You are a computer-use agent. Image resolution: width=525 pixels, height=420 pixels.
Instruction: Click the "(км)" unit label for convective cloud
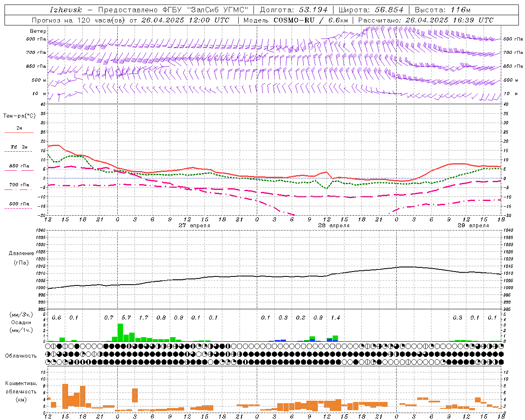(21, 399)
